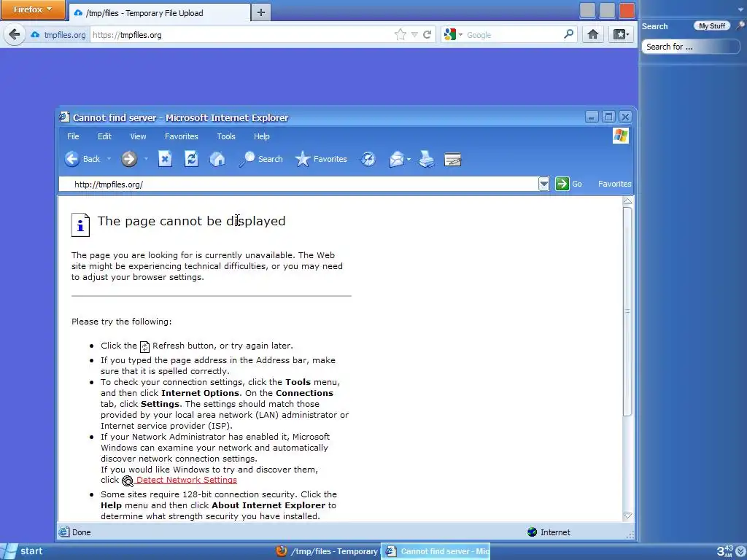The width and height of the screenshot is (747, 560).
Task: Select the /tmp/files Firefox tab
Action: pos(160,13)
